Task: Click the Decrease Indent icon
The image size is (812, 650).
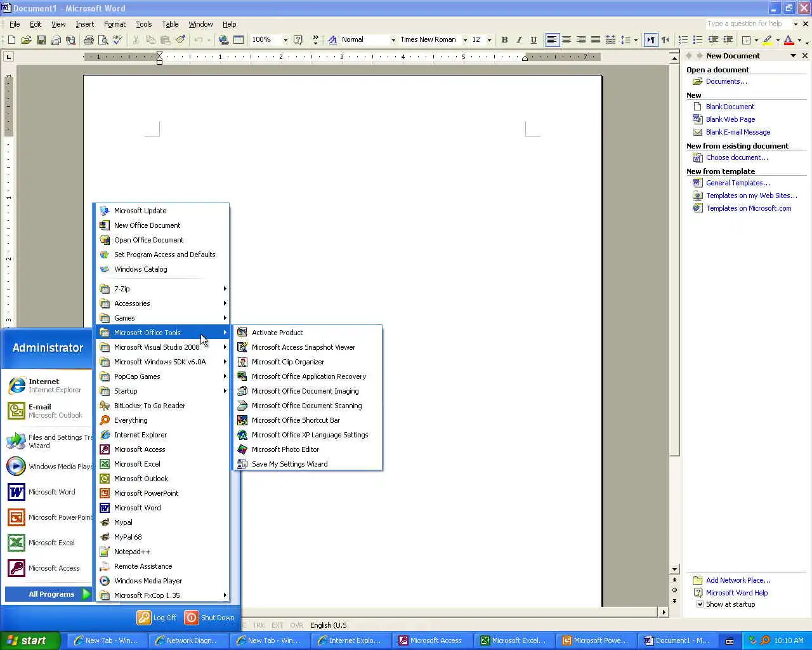Action: tap(712, 40)
